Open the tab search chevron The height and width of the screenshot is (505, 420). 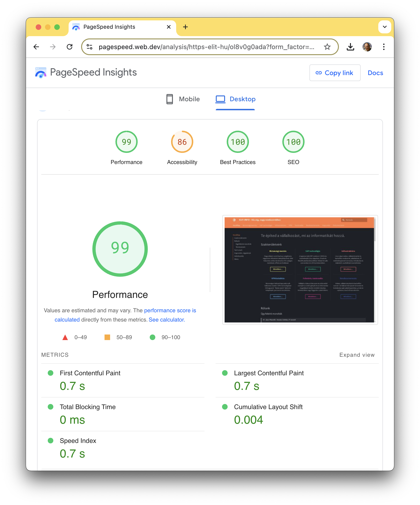tap(385, 27)
